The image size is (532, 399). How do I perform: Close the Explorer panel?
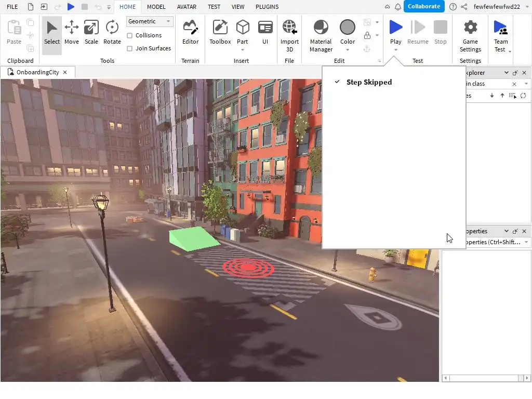tap(524, 73)
